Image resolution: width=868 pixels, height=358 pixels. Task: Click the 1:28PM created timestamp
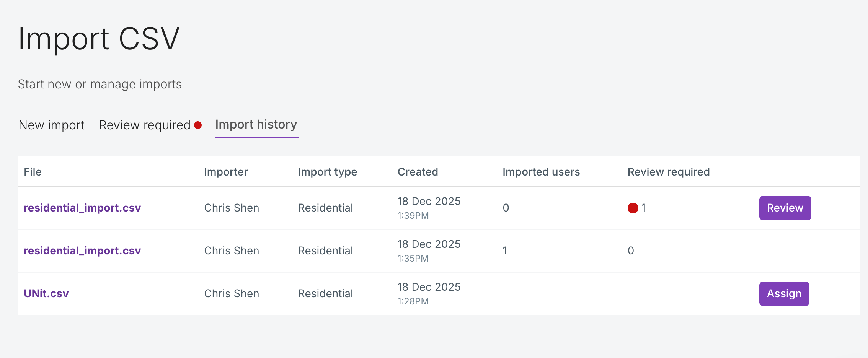point(413,301)
